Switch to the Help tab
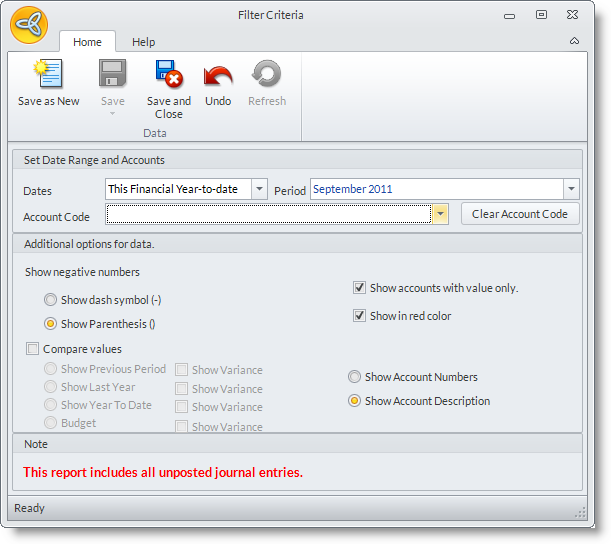 point(144,42)
